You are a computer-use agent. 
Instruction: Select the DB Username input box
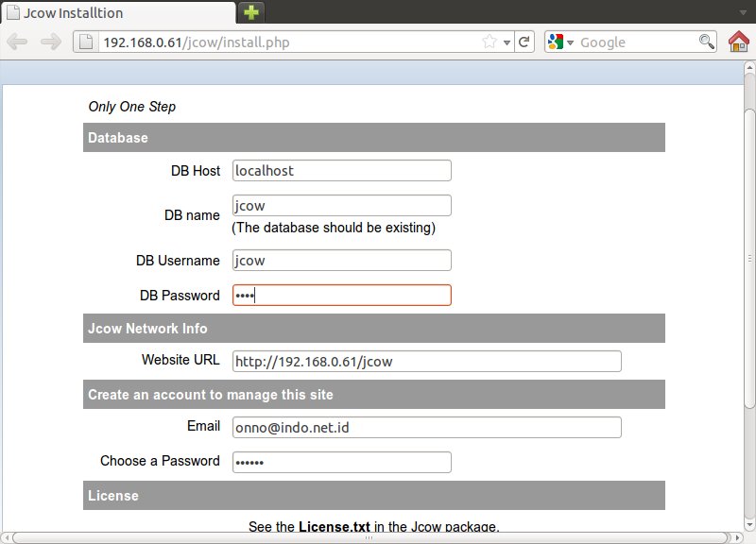[341, 261]
